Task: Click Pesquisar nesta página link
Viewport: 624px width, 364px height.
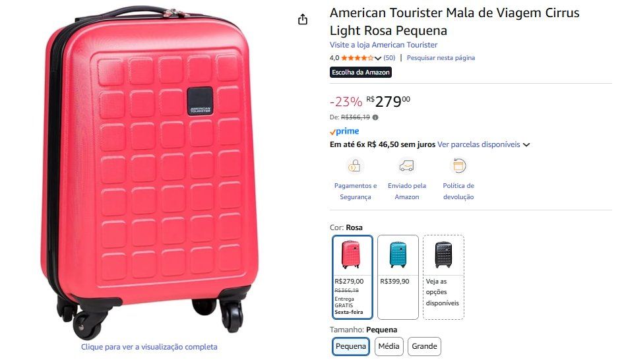Action: [441, 58]
